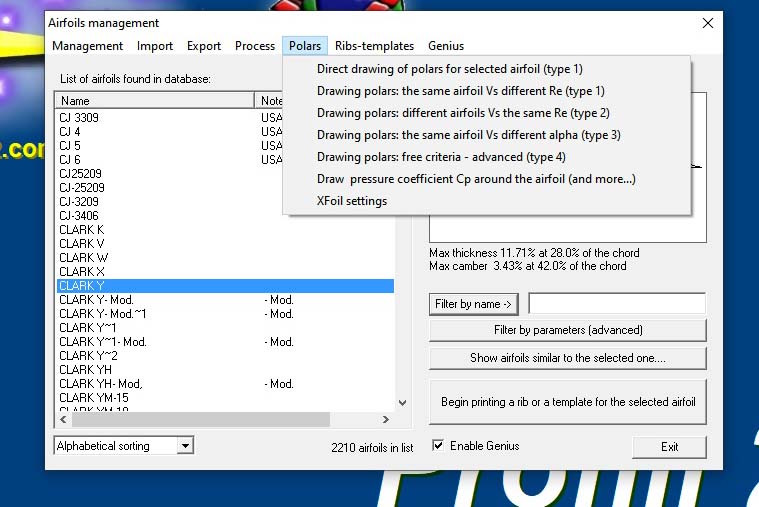
Task: Choose XFoil settings from Polars menu
Action: tap(352, 201)
